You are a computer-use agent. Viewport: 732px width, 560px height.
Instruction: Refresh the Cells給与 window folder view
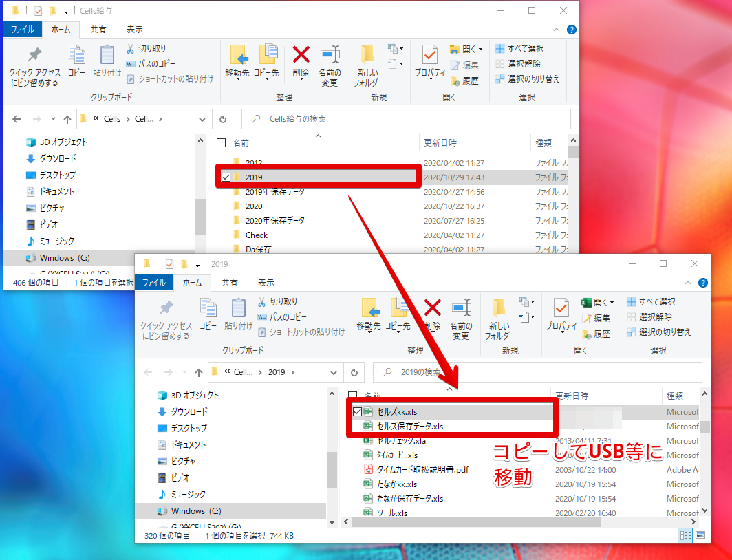coord(223,119)
